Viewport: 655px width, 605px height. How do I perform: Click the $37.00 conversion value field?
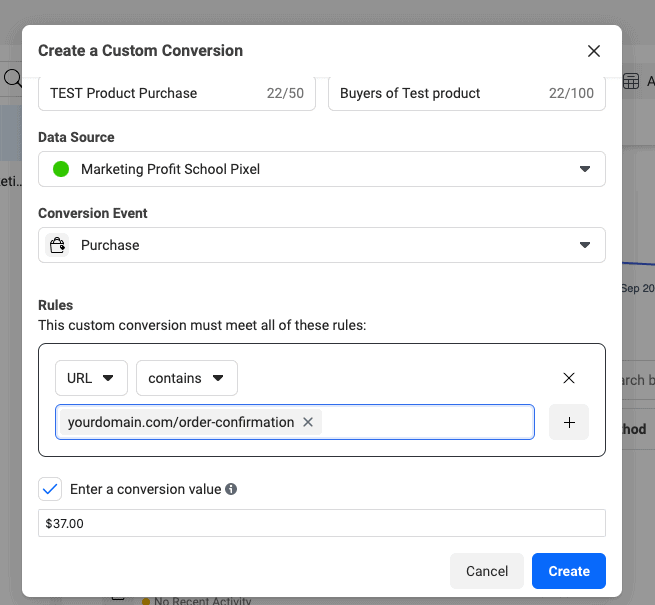321,523
